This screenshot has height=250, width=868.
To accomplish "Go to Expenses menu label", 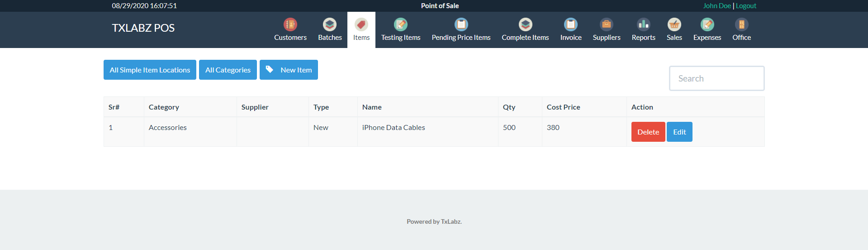I will click(707, 38).
